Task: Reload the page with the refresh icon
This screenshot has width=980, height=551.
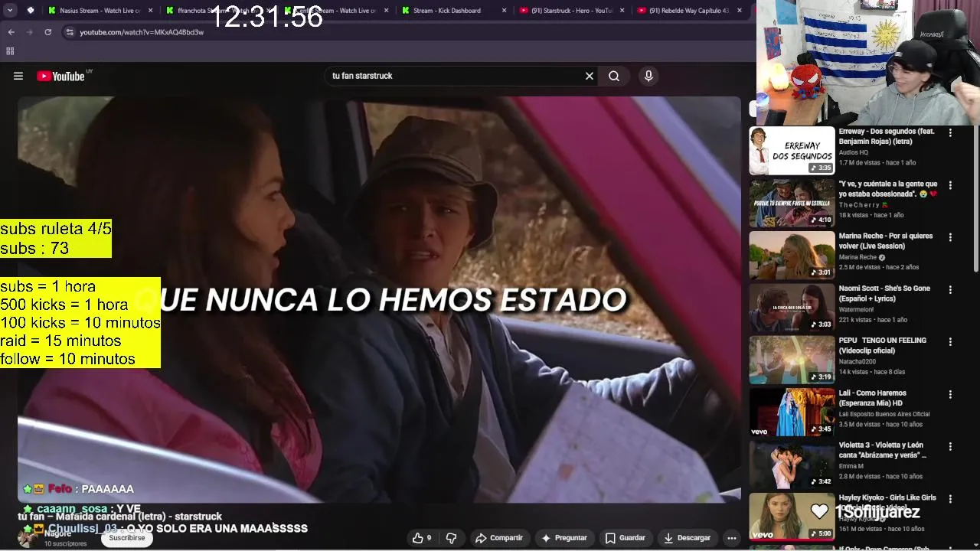Action: pyautogui.click(x=47, y=32)
